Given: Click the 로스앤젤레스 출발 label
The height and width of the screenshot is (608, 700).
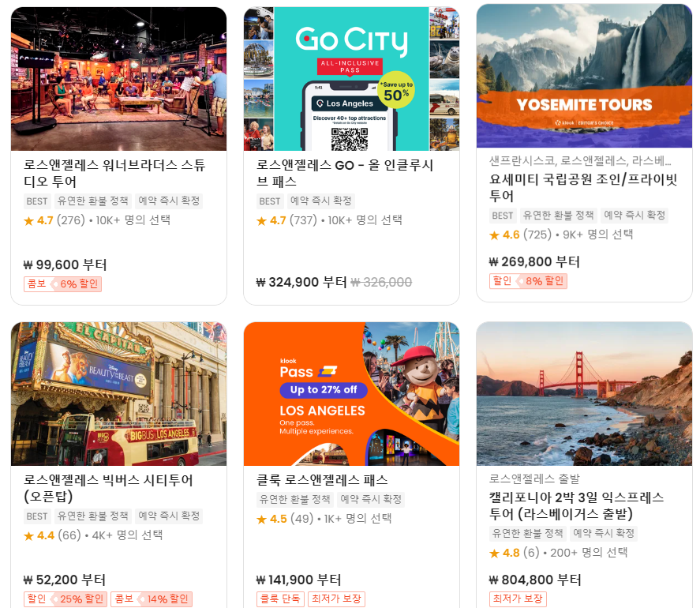Looking at the screenshot, I should [534, 479].
